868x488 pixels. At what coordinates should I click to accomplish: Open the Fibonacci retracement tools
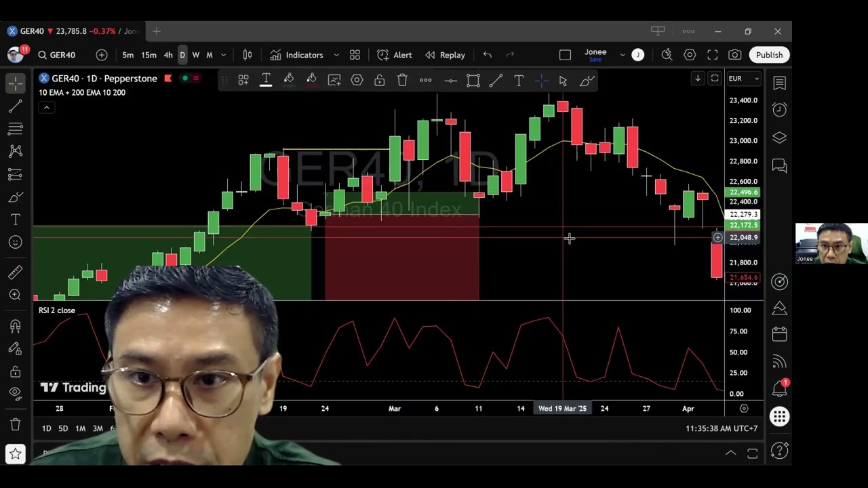15,129
